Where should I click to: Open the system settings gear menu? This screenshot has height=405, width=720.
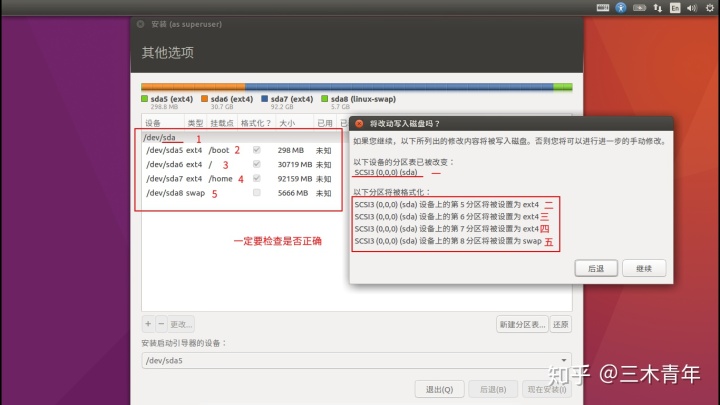pos(709,8)
